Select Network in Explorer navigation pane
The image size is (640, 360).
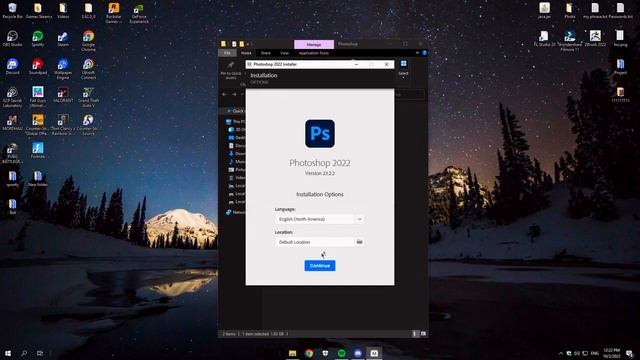pyautogui.click(x=236, y=212)
